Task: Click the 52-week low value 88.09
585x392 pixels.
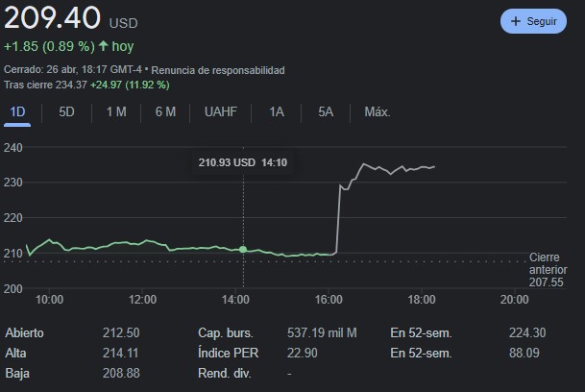Action: click(x=524, y=353)
